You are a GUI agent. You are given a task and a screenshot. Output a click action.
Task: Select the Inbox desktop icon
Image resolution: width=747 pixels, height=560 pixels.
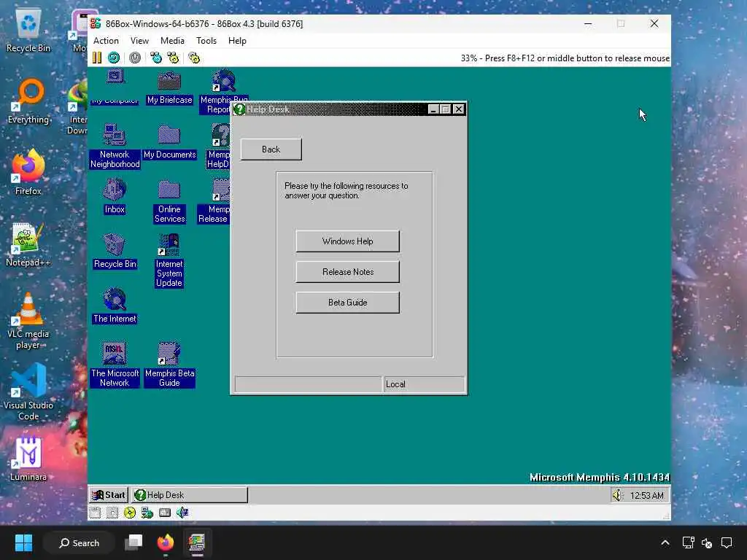point(115,197)
